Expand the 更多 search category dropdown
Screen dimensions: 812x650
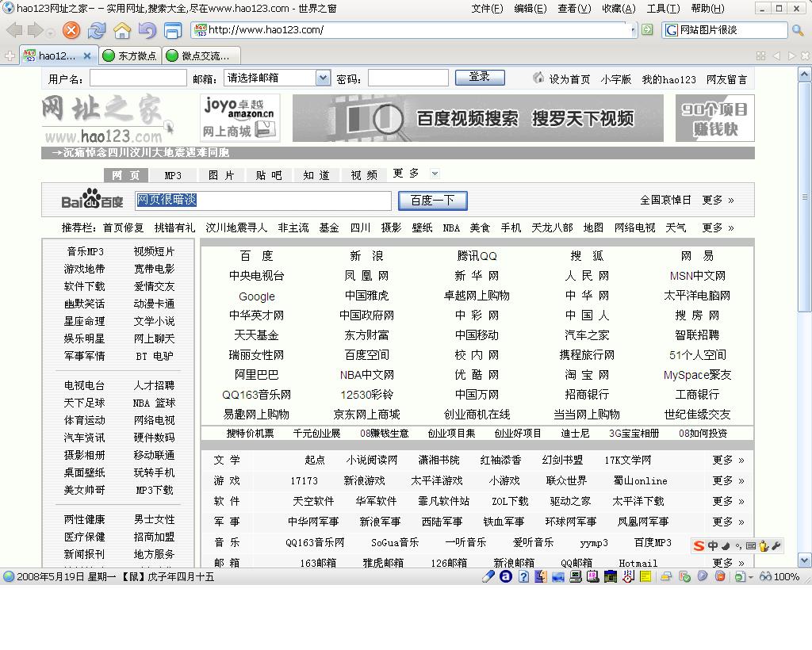(435, 174)
